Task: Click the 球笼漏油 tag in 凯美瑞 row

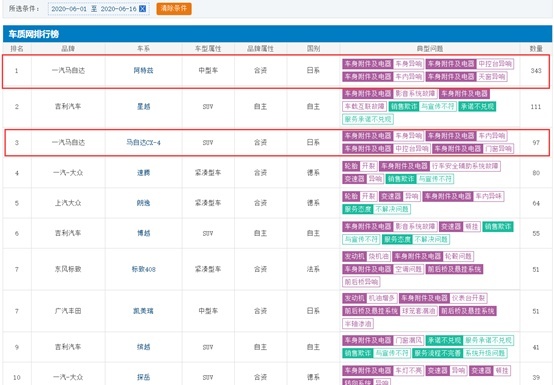Action: click(x=418, y=311)
